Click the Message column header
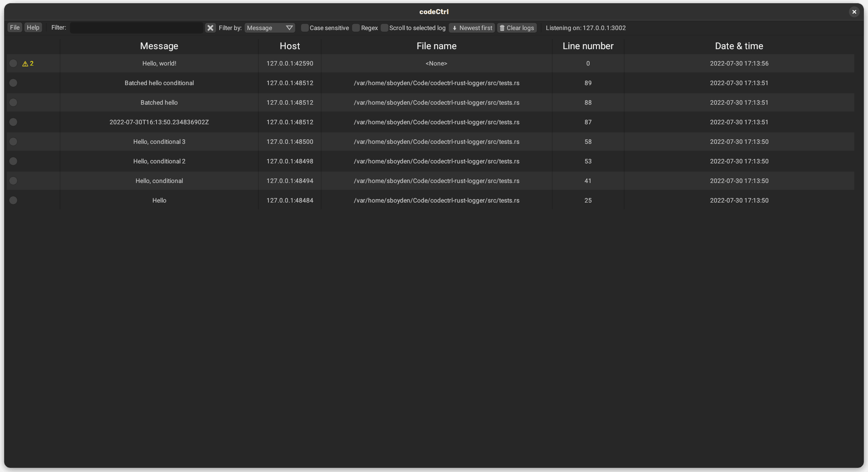The width and height of the screenshot is (868, 472). tap(159, 46)
